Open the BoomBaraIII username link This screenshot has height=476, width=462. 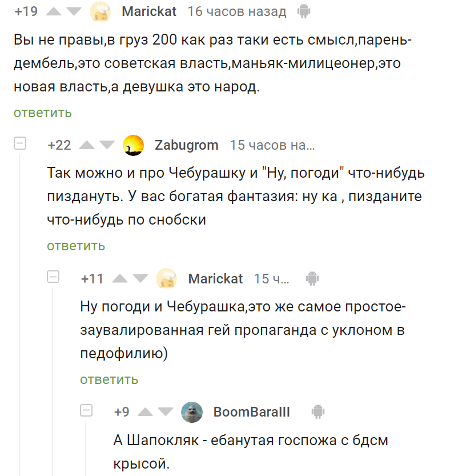(251, 412)
